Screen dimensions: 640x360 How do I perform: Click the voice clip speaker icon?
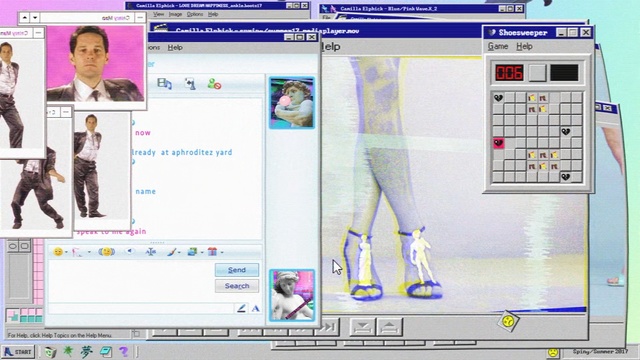[x=130, y=251]
